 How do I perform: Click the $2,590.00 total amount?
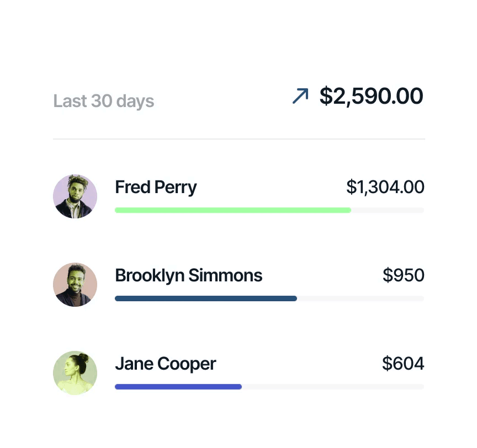[371, 96]
